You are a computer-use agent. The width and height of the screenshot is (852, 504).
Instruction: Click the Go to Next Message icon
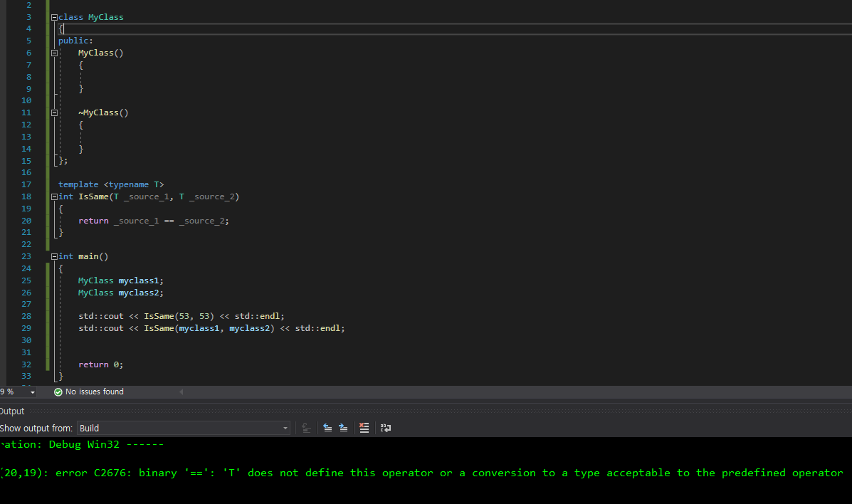coord(343,428)
